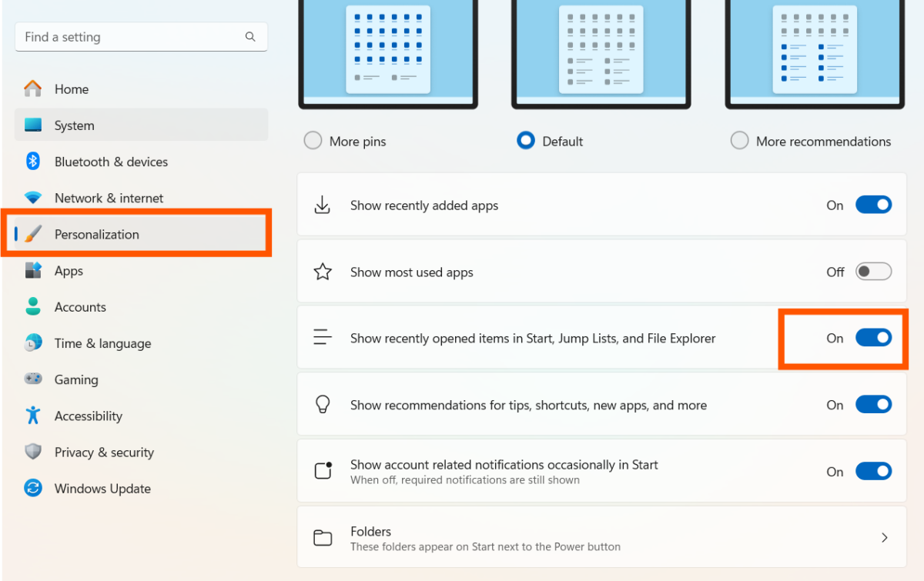This screenshot has height=581, width=924.
Task: Click the Home sidebar icon
Action: pos(34,88)
